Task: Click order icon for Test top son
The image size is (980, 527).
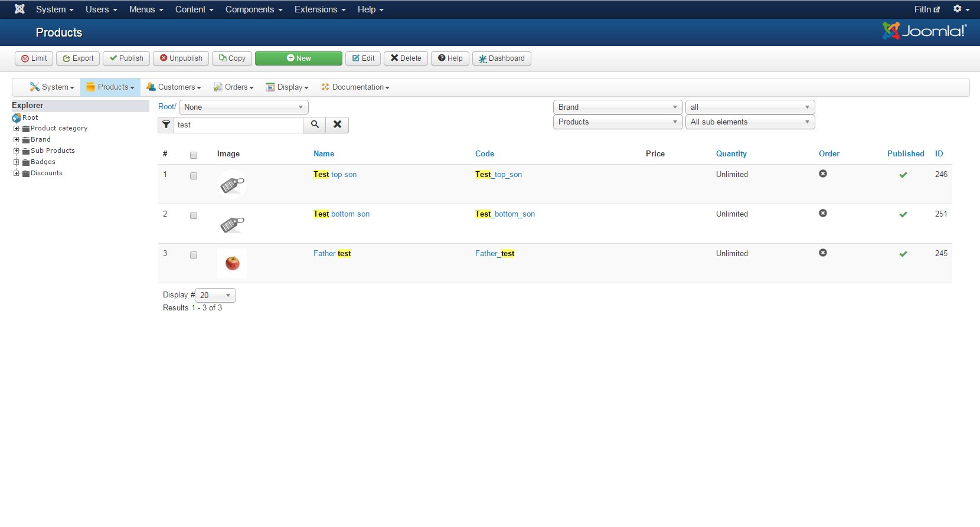Action: click(823, 174)
